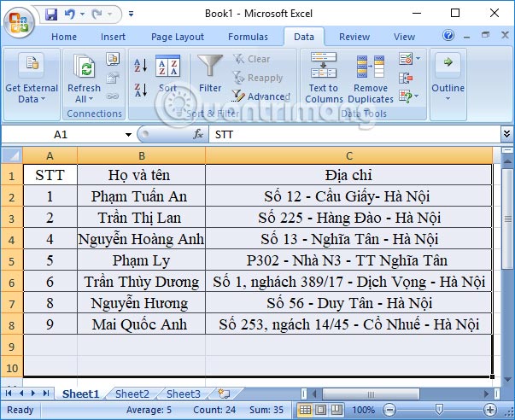Expand the formula bar
This screenshot has height=420, width=515.
pyautogui.click(x=506, y=134)
